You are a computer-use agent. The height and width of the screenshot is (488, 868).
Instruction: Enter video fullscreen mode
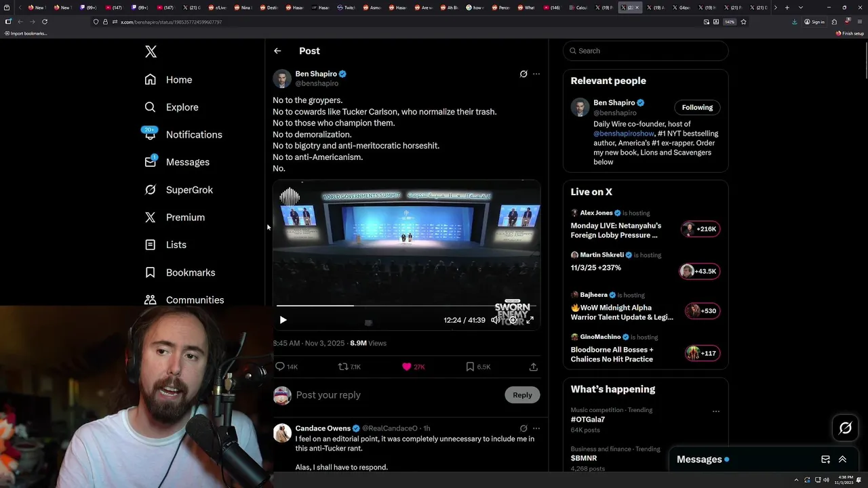coord(530,320)
